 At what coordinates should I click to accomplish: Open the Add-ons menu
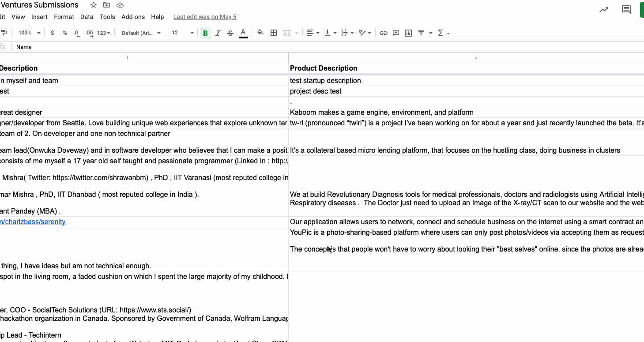[133, 17]
